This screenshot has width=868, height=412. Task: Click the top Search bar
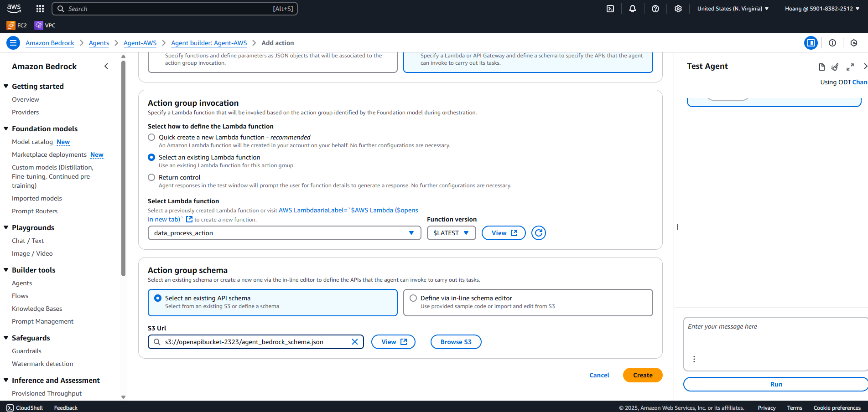coord(175,9)
